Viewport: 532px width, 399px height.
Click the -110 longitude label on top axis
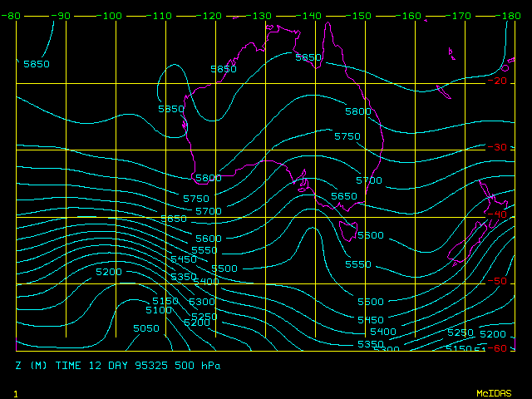162,16
